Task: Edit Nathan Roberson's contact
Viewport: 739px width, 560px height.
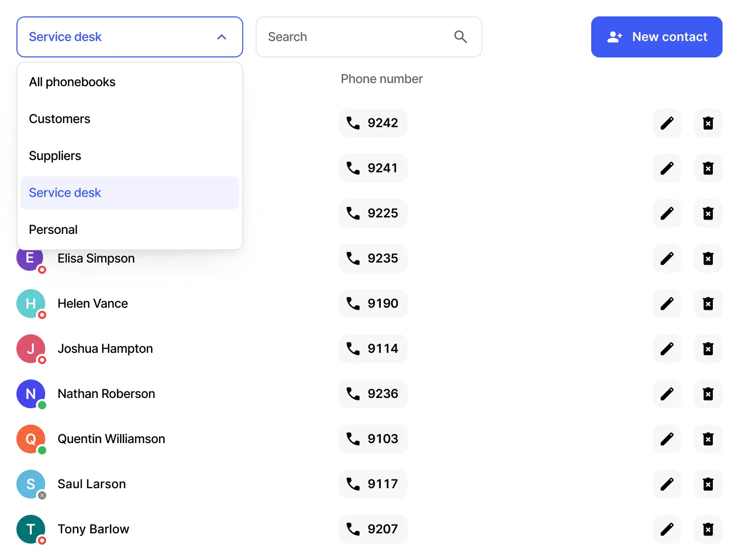Action: (x=667, y=394)
